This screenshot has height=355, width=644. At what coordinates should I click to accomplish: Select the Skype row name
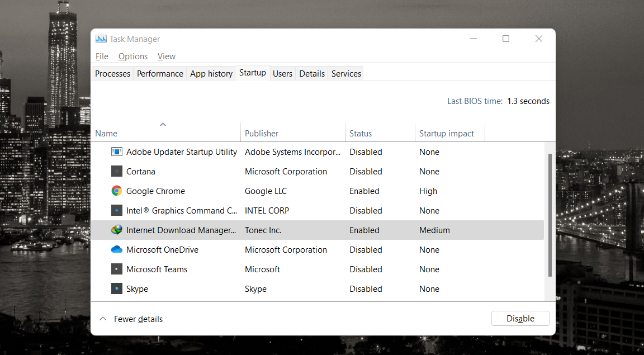(x=137, y=289)
